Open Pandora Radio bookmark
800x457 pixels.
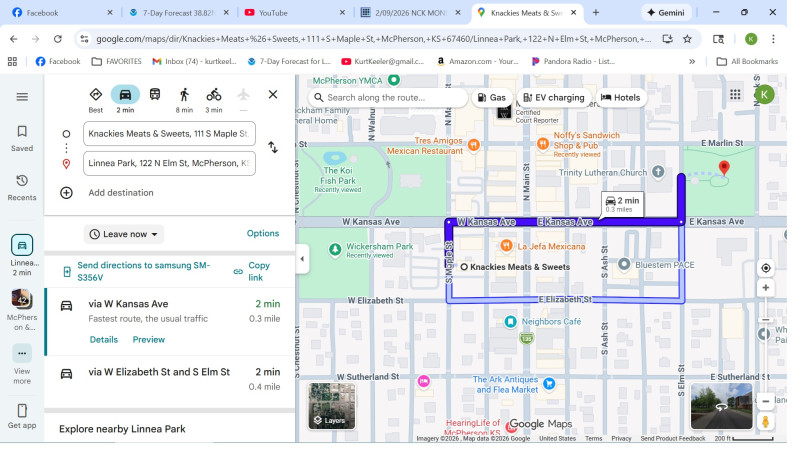[x=573, y=61]
